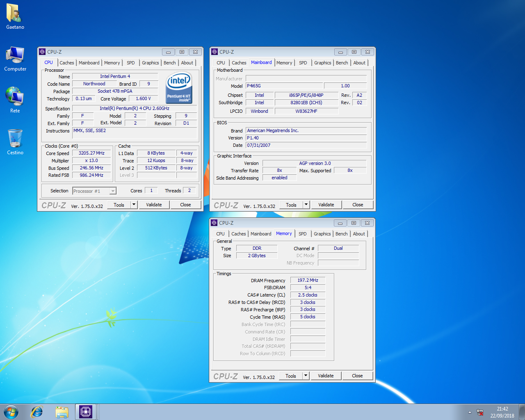Open Windows Explorer from the taskbar

(62, 412)
